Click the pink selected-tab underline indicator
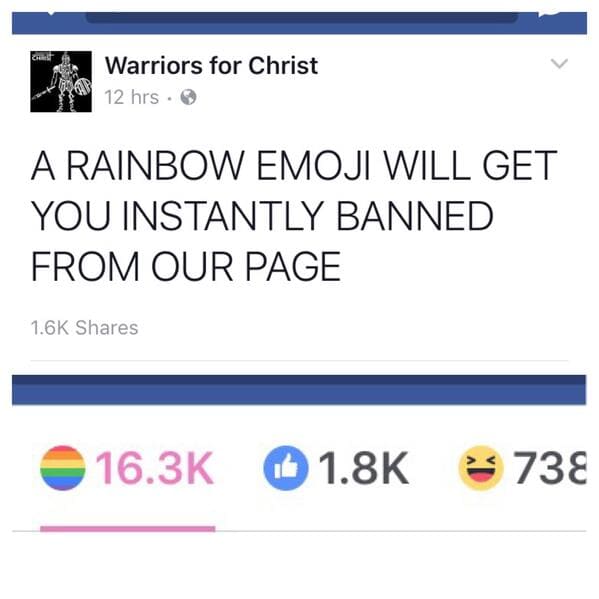 tap(128, 529)
